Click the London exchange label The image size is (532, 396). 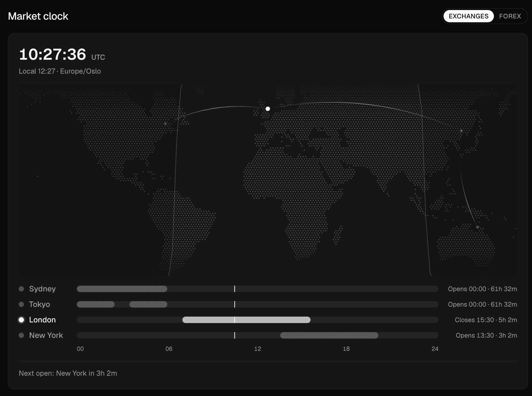[42, 320]
